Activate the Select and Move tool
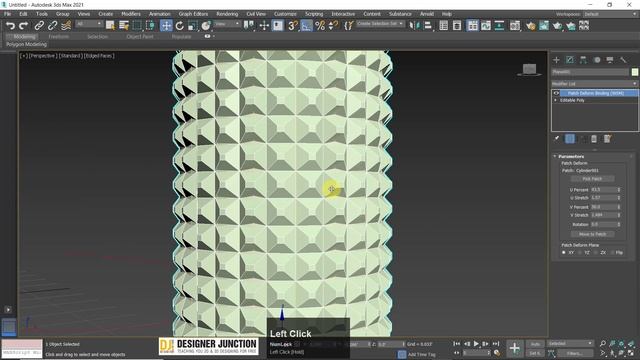 click(166, 26)
